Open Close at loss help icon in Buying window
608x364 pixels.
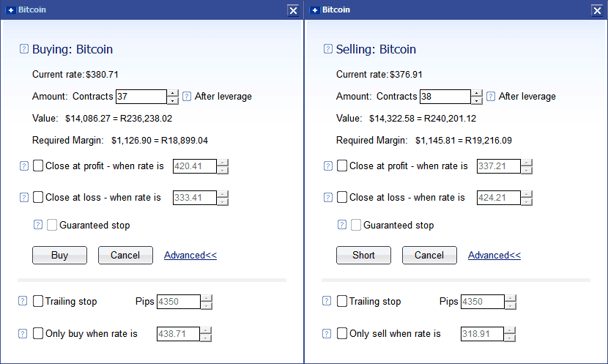pyautogui.click(x=24, y=197)
